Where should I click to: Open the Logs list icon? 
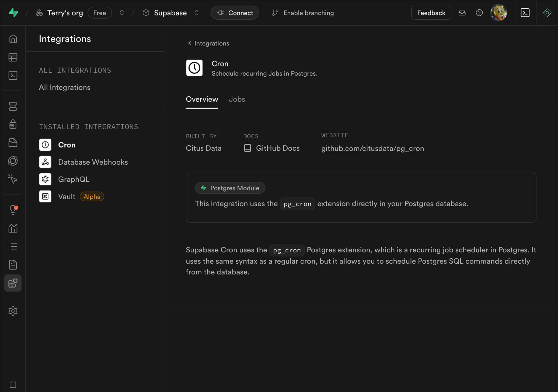coord(13,246)
